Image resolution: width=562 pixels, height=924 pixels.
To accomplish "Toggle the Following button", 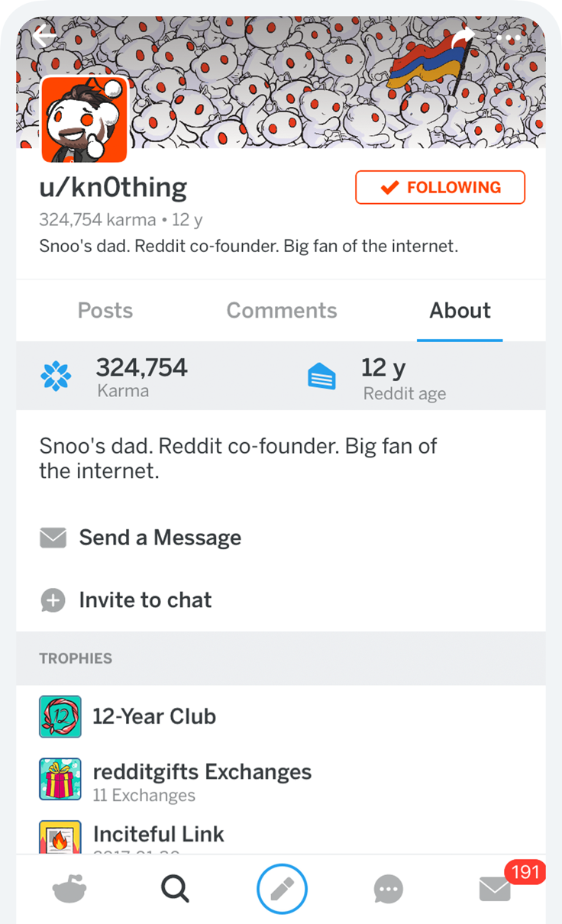I will pyautogui.click(x=440, y=188).
